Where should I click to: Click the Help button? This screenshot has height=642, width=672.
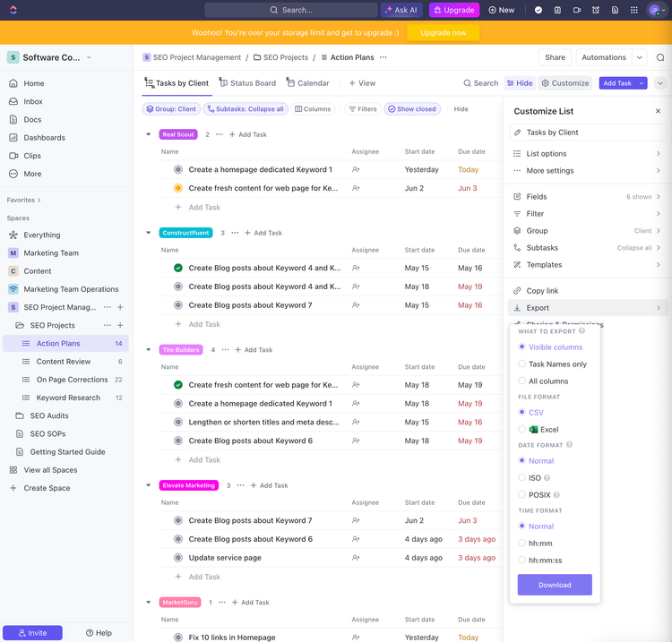99,632
